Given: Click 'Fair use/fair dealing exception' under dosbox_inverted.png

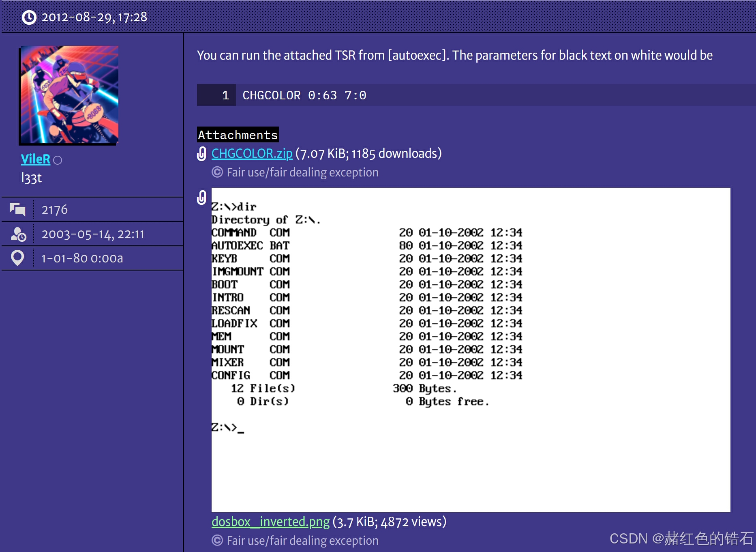Looking at the screenshot, I should 302,541.
